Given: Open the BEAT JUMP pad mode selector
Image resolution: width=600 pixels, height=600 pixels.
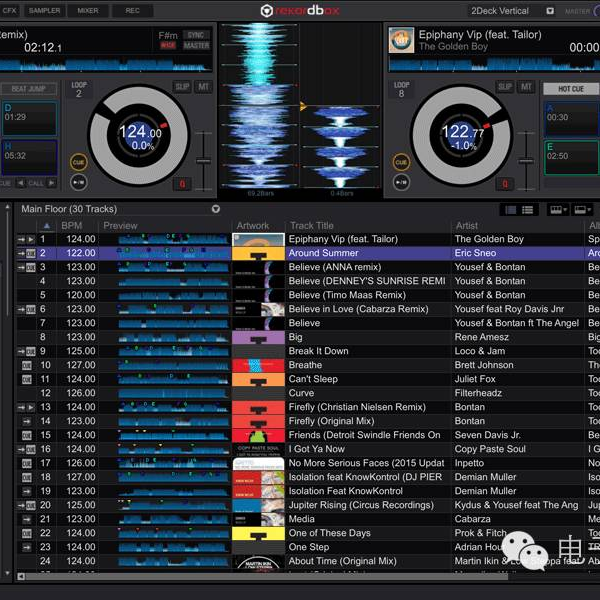Looking at the screenshot, I should pos(29,89).
